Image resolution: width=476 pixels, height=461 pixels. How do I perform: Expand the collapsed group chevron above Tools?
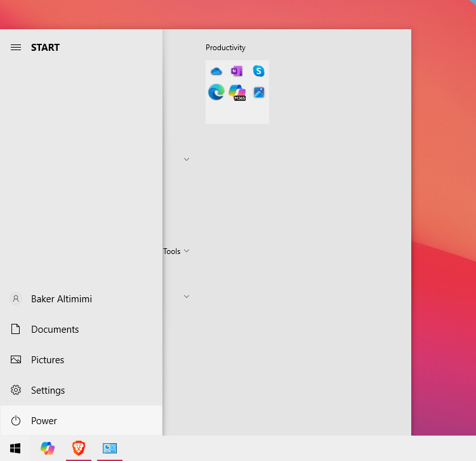[x=187, y=159]
